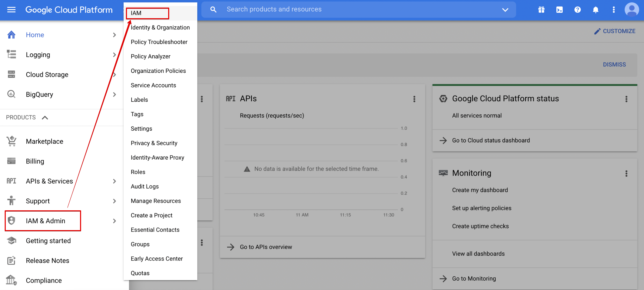Click the CUSTOMIZE pencil icon
The width and height of the screenshot is (644, 290).
pos(597,31)
